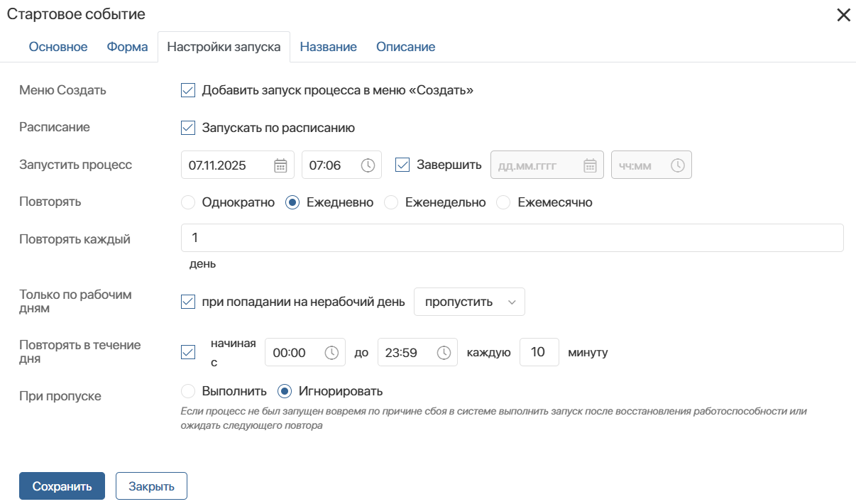Toggle the начиная с repeat-during-day checkbox
Screen dimensions: 856x504
coord(188,352)
